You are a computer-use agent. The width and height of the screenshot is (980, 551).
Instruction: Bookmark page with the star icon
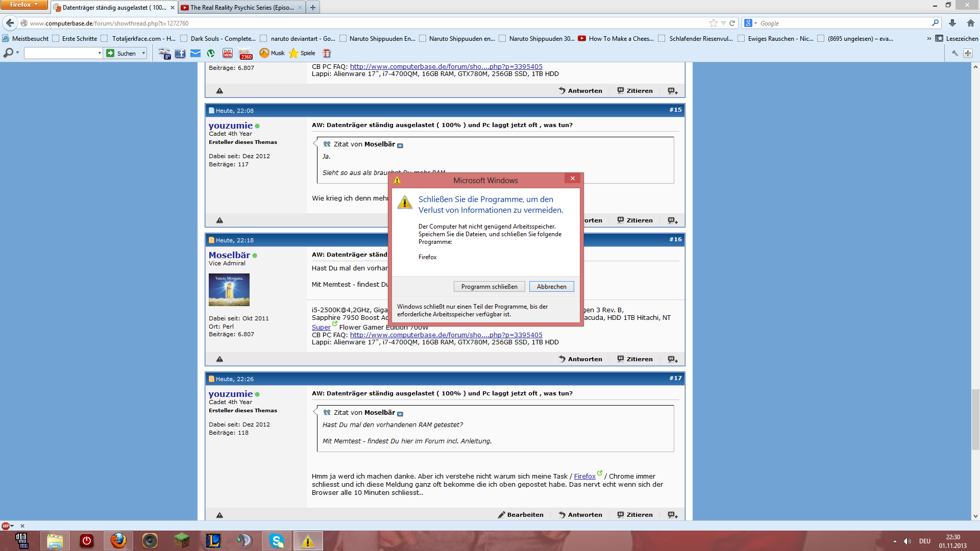(713, 23)
